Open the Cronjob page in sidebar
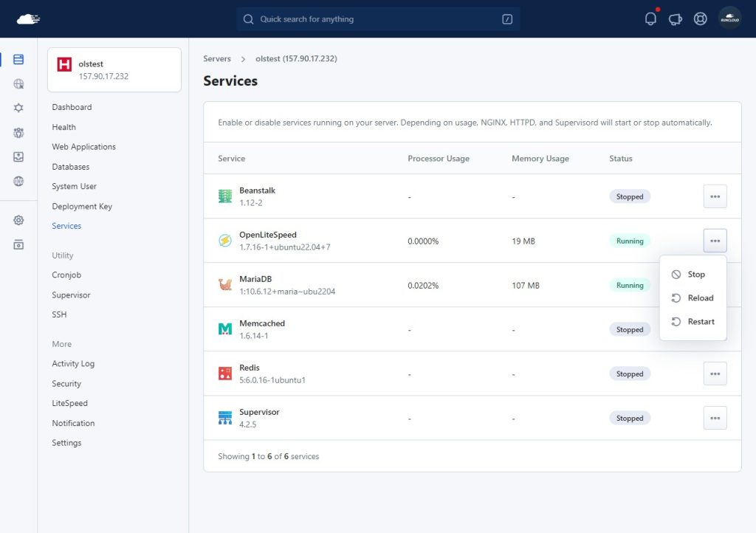This screenshot has width=756, height=533. [66, 275]
